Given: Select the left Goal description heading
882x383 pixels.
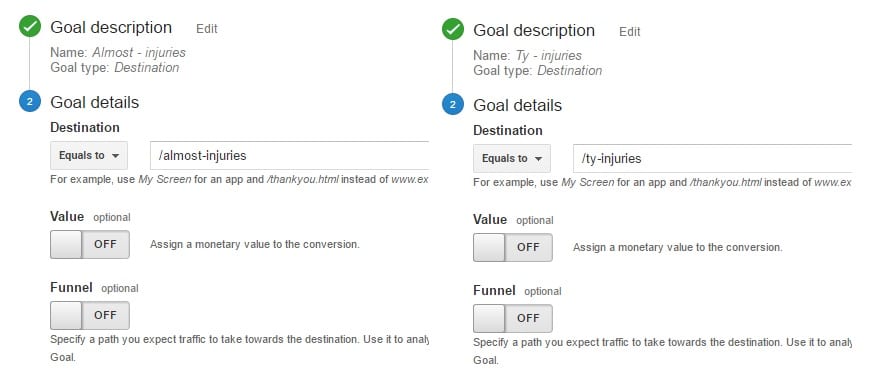Looking at the screenshot, I should tap(111, 28).
